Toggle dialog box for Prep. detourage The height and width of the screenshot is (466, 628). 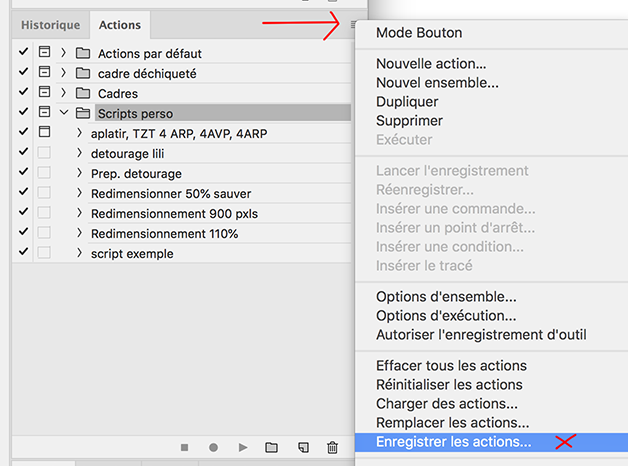pyautogui.click(x=44, y=172)
